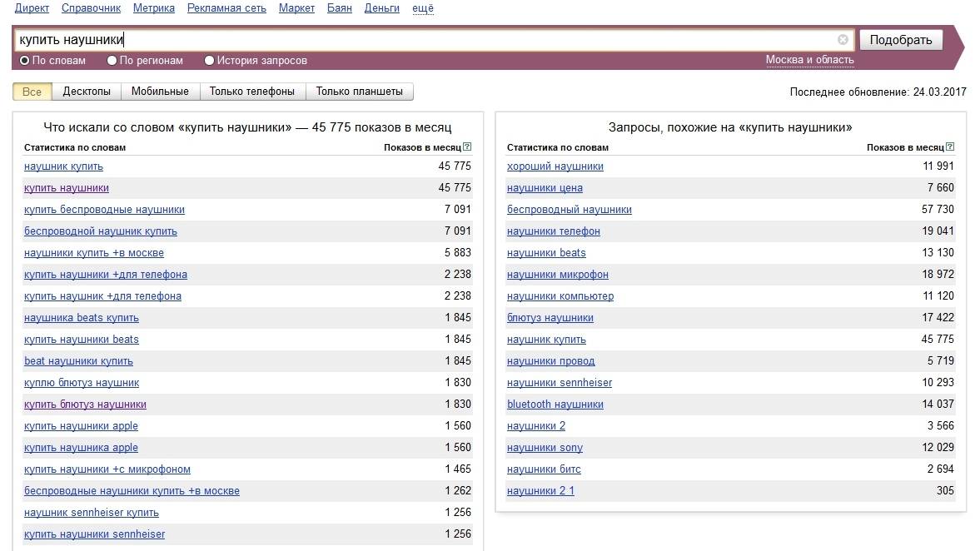
Task: Click the 'купить беспроводные наушники' query link
Action: [x=104, y=210]
